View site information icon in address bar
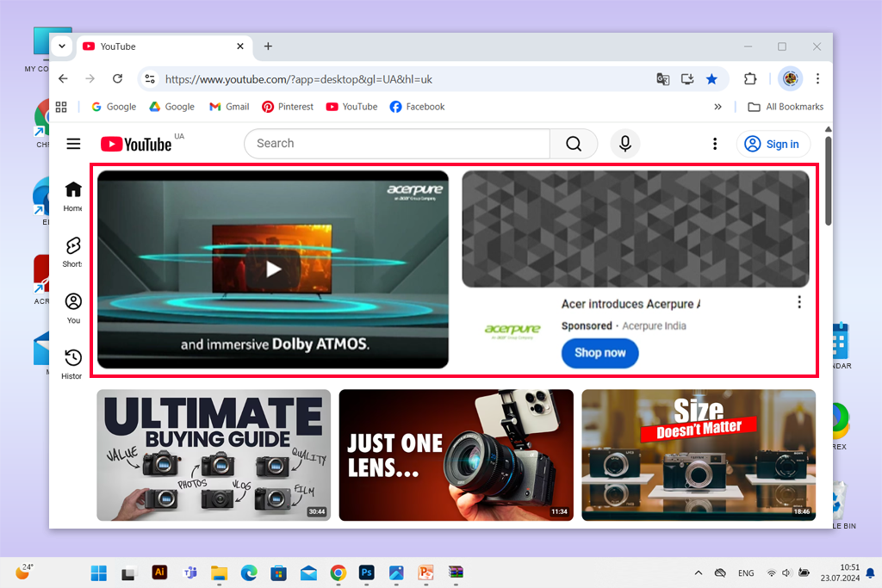882x588 pixels. [150, 79]
